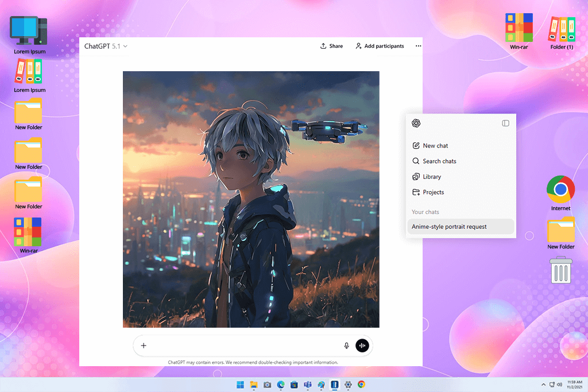
Task: Collapse the Your chats section heading
Action: (x=425, y=212)
